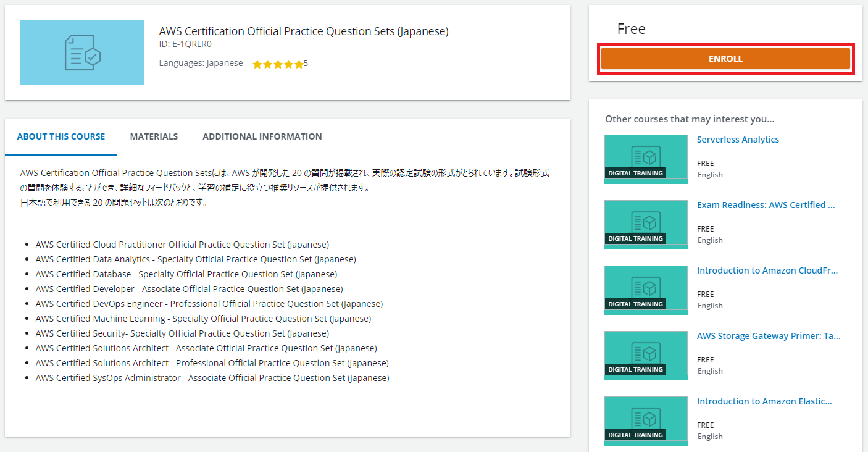Click the Amazon Elastic... course thumbnail
The image size is (868, 452).
646,421
